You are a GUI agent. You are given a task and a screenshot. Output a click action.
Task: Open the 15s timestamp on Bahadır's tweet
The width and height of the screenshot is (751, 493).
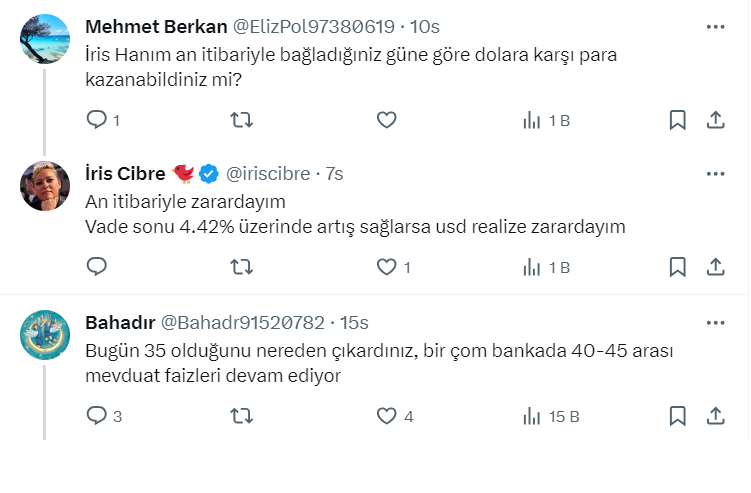click(354, 322)
